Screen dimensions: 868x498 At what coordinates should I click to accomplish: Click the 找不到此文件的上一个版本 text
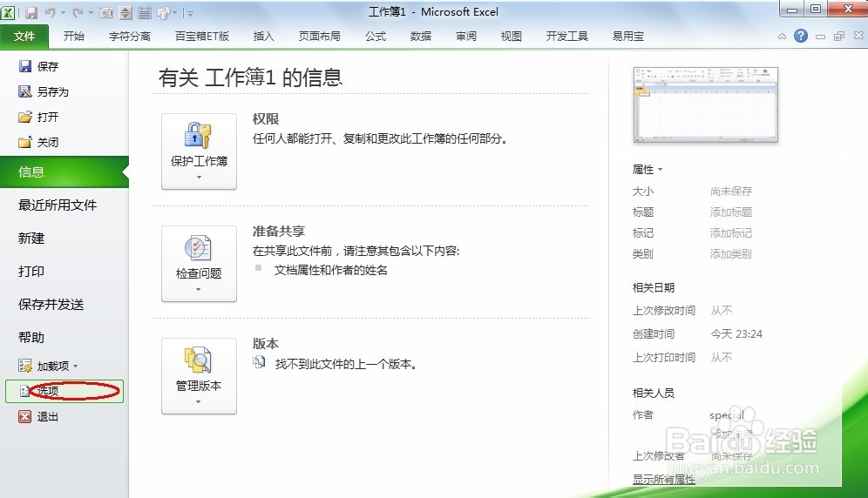point(346,364)
